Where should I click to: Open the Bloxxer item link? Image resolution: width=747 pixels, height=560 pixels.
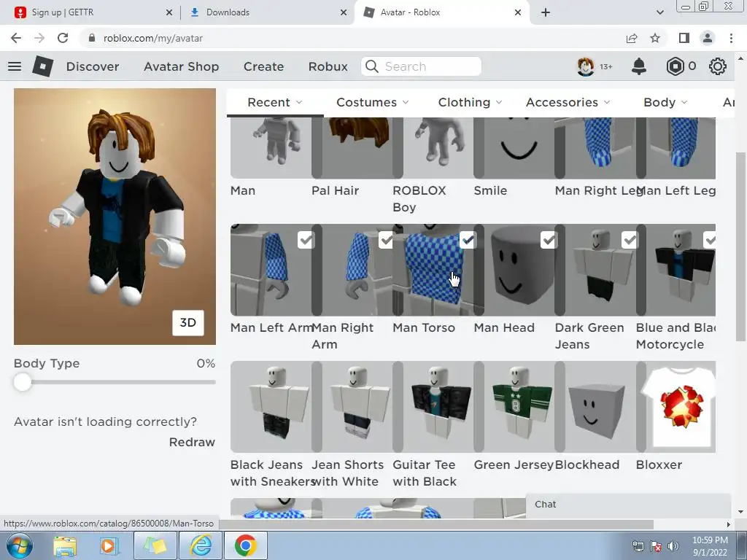click(659, 464)
